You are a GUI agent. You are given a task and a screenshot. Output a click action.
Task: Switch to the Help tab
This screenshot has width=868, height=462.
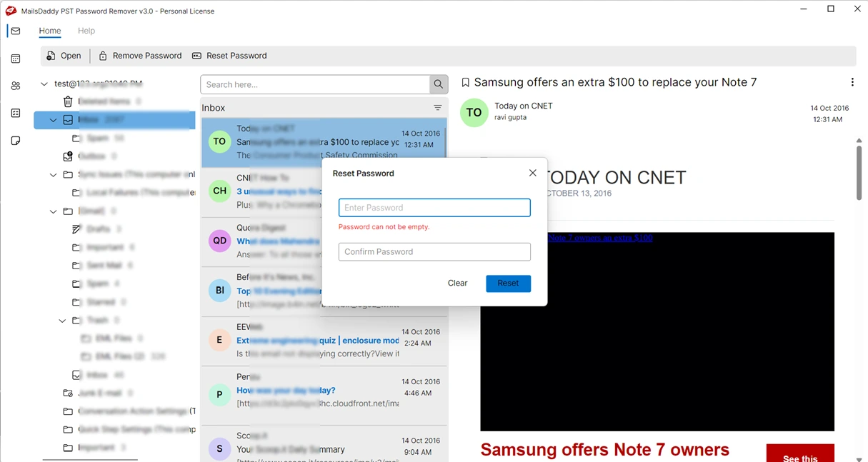(x=86, y=31)
